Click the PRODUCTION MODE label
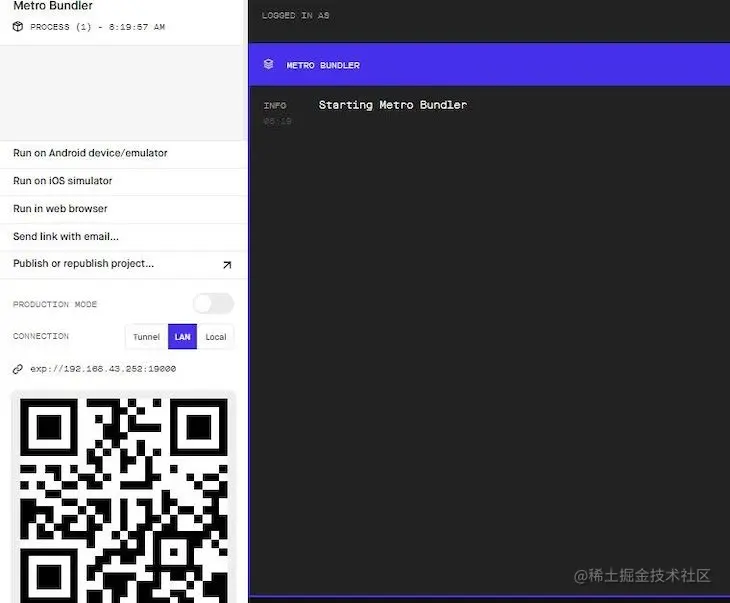 (x=55, y=304)
